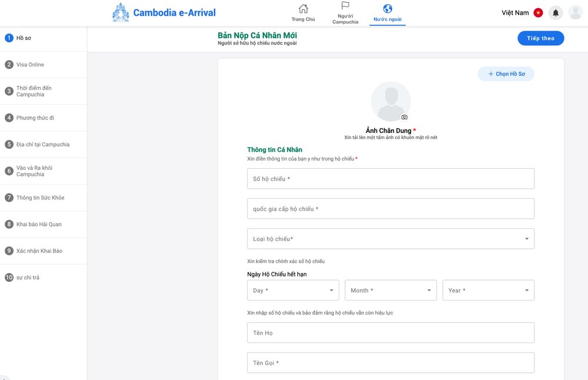Click the Vietnam flag language icon
588x380 pixels.
[x=538, y=13]
